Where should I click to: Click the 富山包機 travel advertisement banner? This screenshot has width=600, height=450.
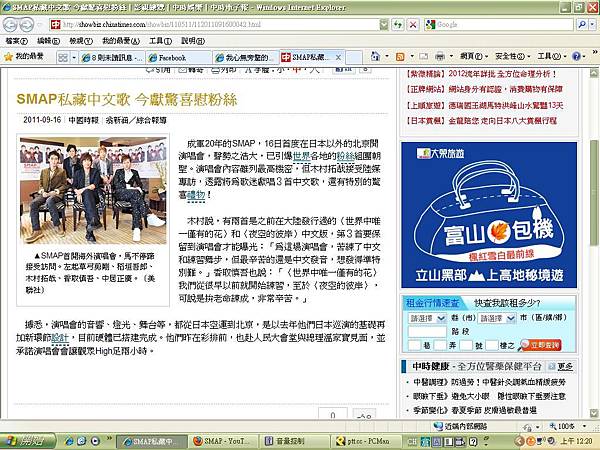pyautogui.click(x=489, y=215)
